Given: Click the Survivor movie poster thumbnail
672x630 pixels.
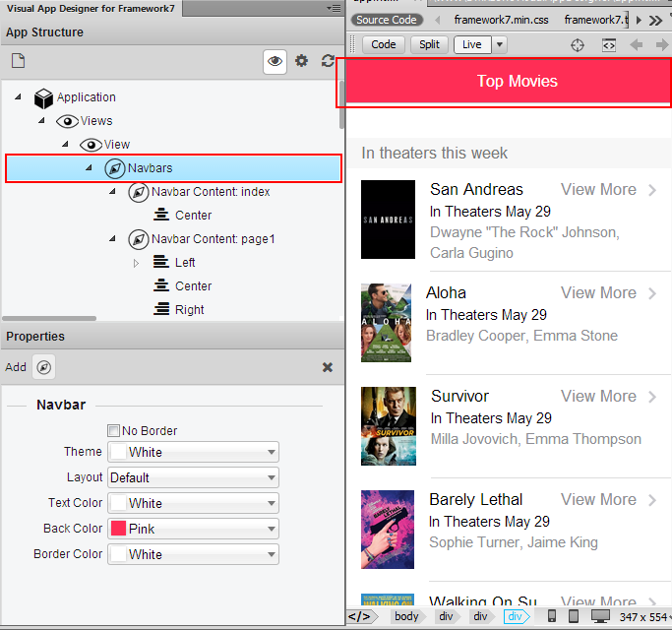Looking at the screenshot, I should pyautogui.click(x=389, y=426).
